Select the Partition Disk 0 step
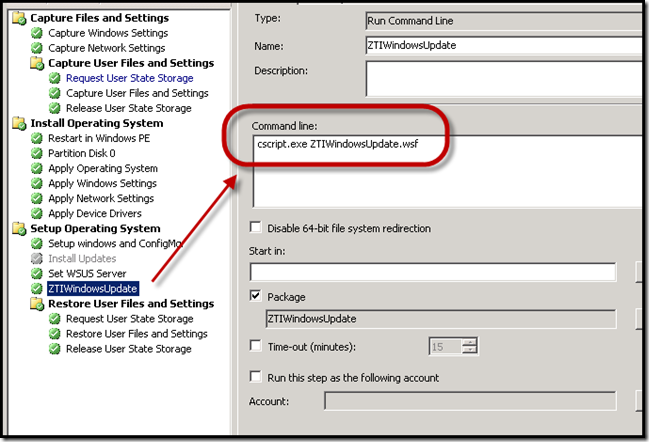 click(x=82, y=154)
